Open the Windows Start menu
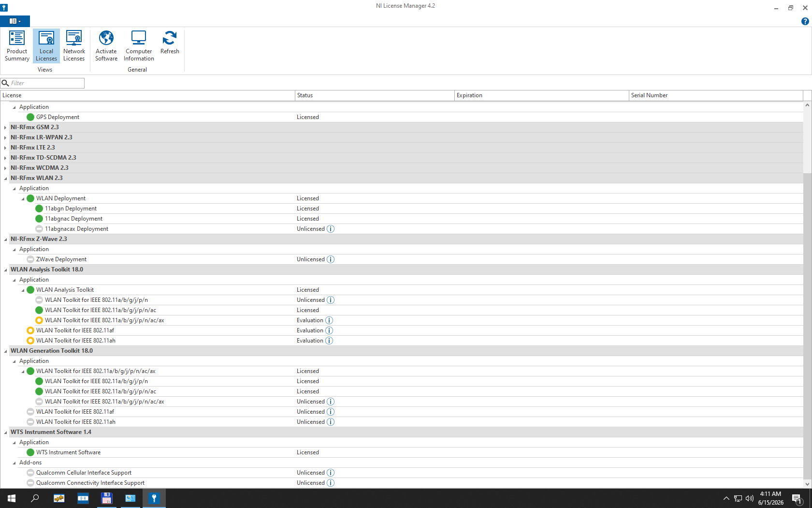812x508 pixels. pos(12,498)
